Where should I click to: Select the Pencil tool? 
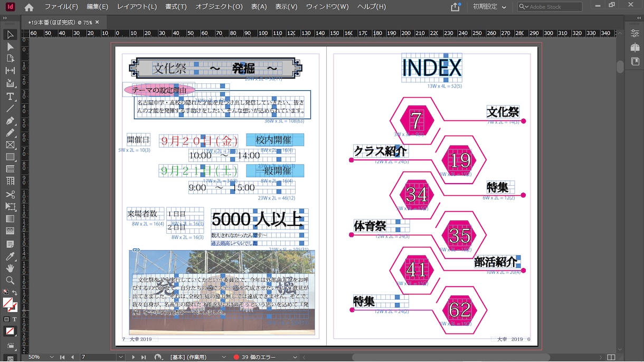10,132
